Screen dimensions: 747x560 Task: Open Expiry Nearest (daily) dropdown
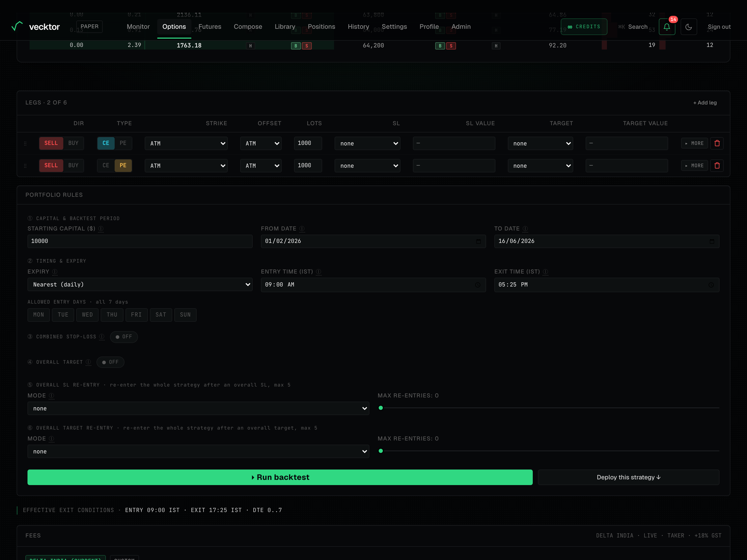pos(140,285)
